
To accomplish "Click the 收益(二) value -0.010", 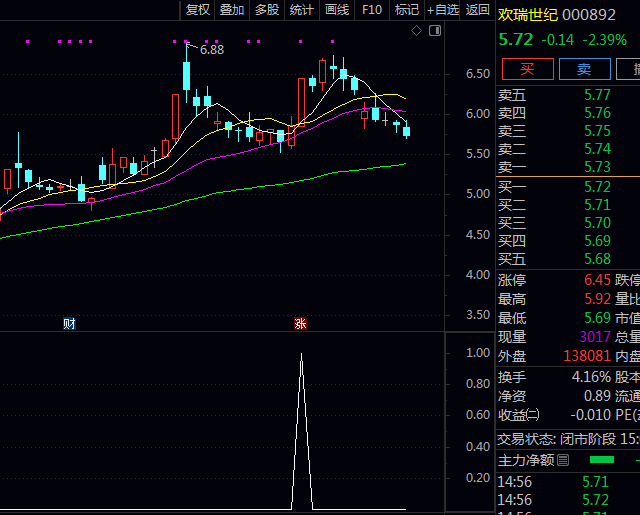I will pos(590,415).
